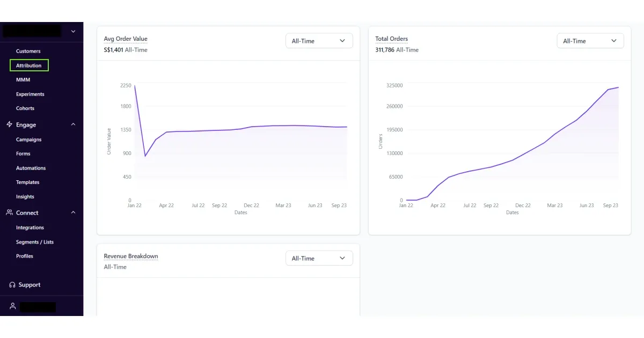The width and height of the screenshot is (644, 338).
Task: Click the 311,786 All-Time value
Action: click(397, 50)
